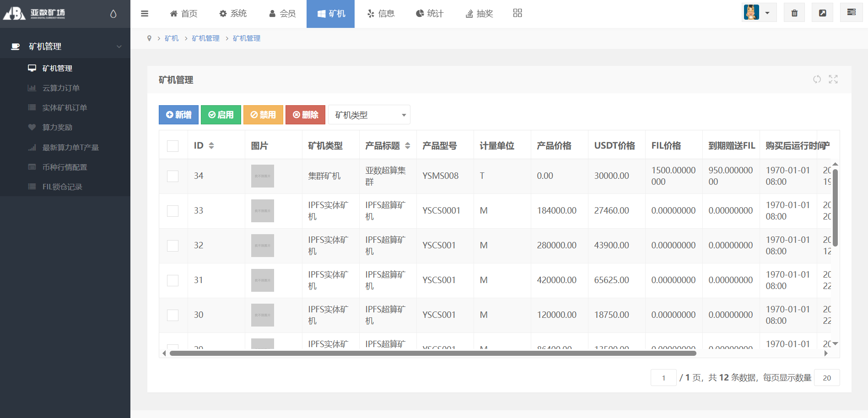Select the checkbox for row ID 32
Screen dimensions: 868x418
tap(173, 246)
